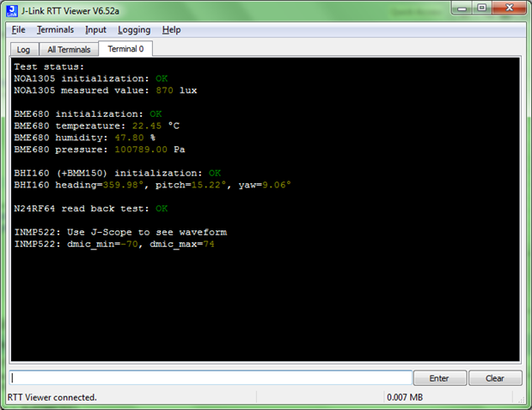Click the '870' lux measured value
Image resolution: width=532 pixels, height=410 pixels.
164,90
